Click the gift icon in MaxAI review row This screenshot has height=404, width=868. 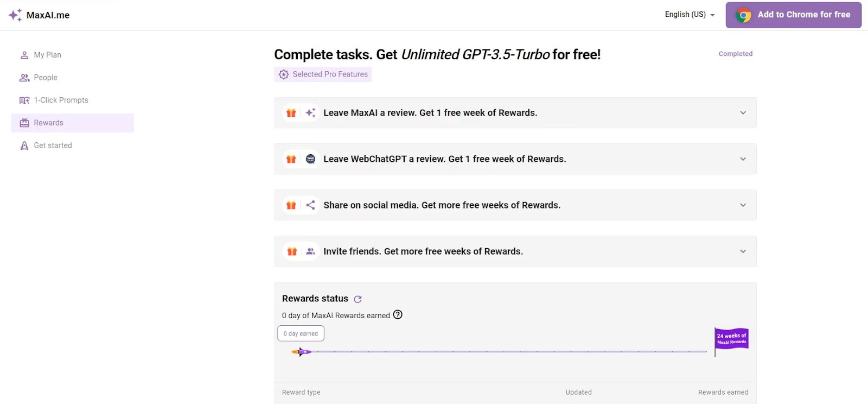pyautogui.click(x=291, y=113)
